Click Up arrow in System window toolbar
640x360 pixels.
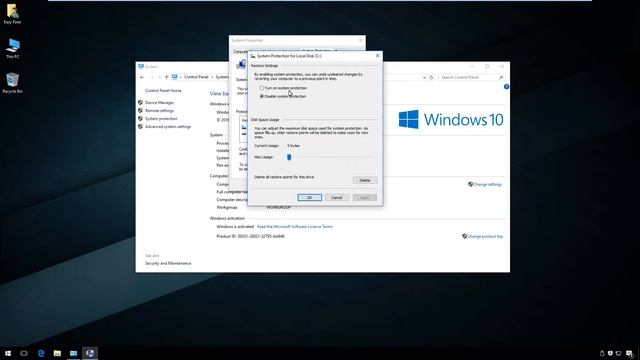coord(166,77)
